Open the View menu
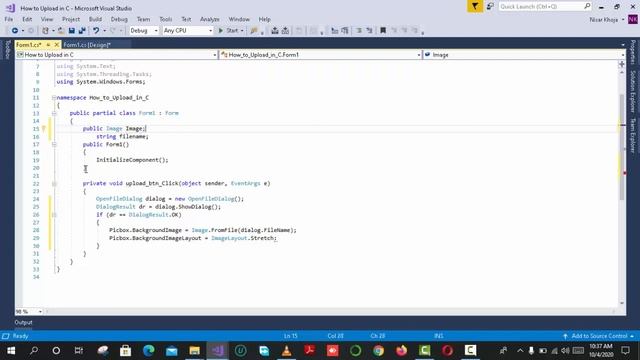 click(47, 19)
